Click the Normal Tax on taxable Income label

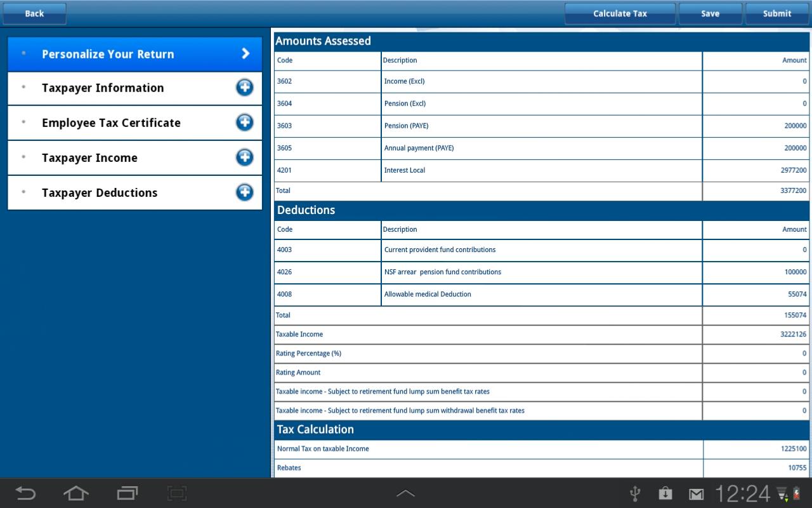click(x=323, y=448)
